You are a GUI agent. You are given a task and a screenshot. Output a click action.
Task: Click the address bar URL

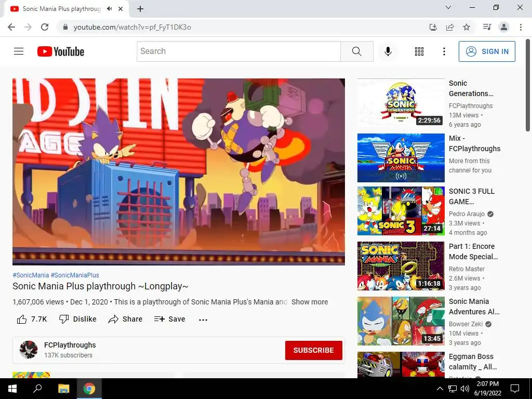[x=132, y=27]
